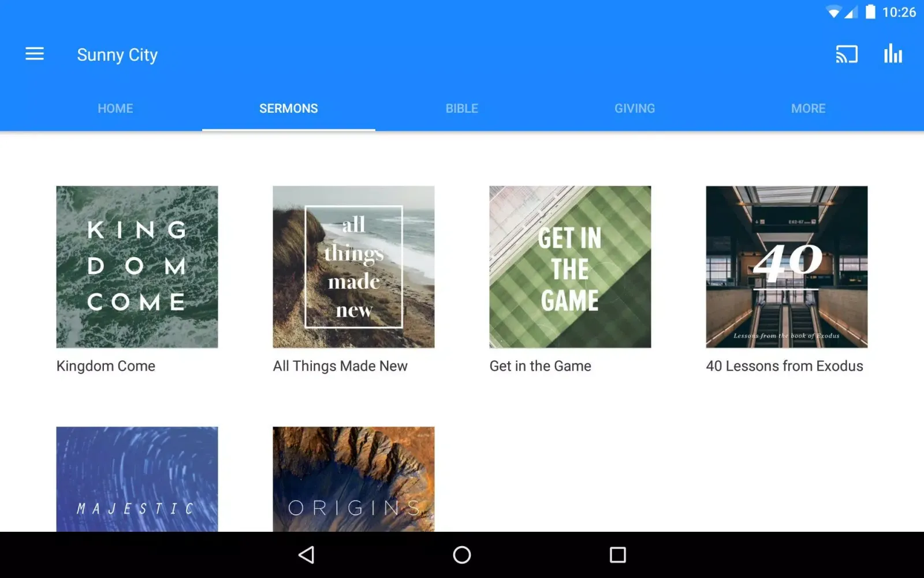This screenshot has height=578, width=924.
Task: Select the All Things Made New artwork
Action: [x=353, y=266]
